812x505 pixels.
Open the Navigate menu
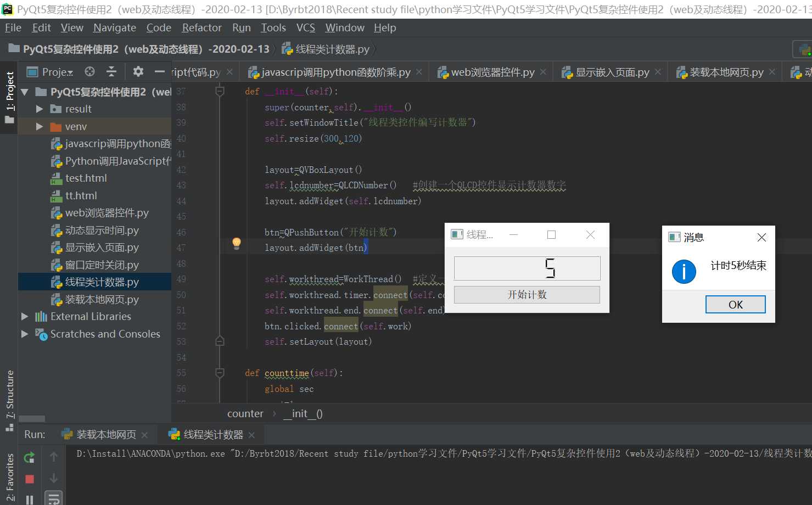(114, 27)
